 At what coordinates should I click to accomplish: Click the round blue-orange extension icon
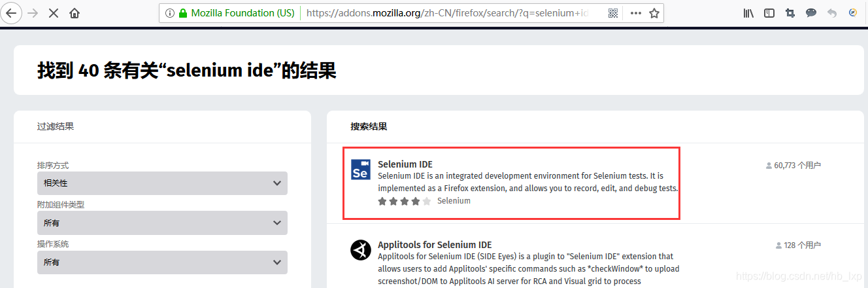pyautogui.click(x=853, y=13)
